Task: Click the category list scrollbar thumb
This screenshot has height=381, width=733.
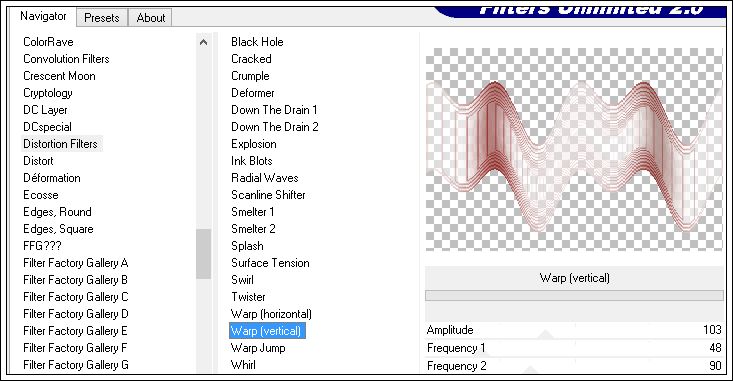Action: point(203,254)
